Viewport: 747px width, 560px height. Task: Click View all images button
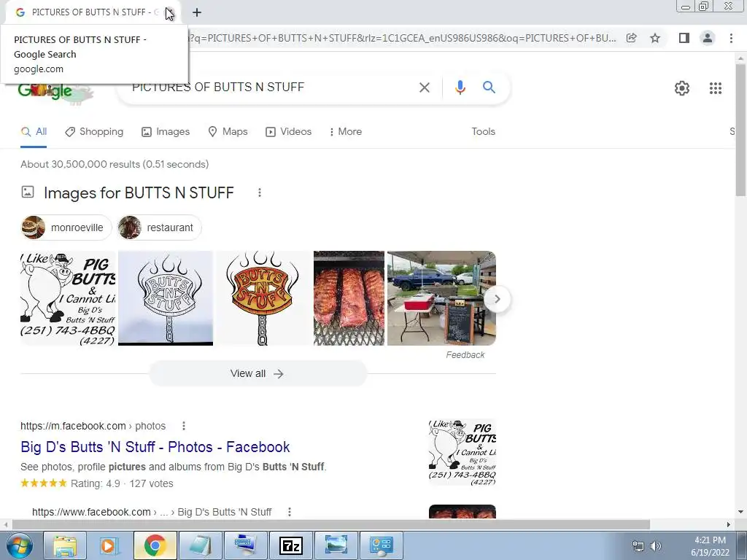click(258, 374)
